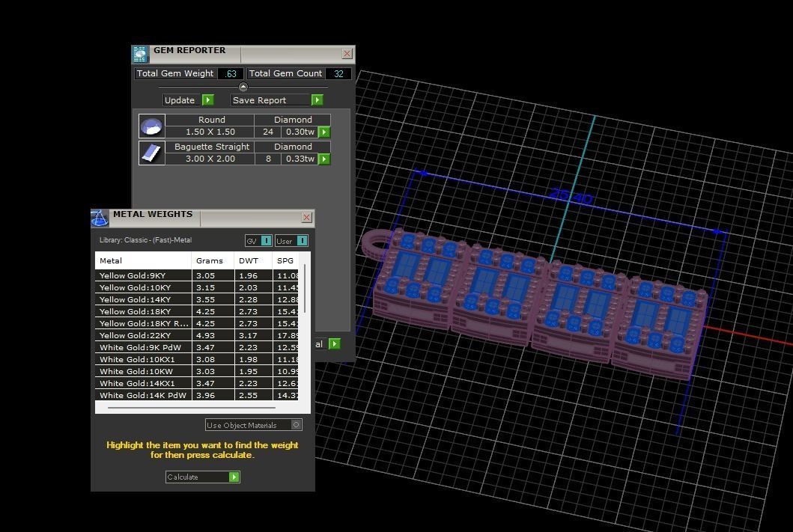Select the White Gold:10KX1 row
This screenshot has height=532, width=793.
(x=197, y=359)
